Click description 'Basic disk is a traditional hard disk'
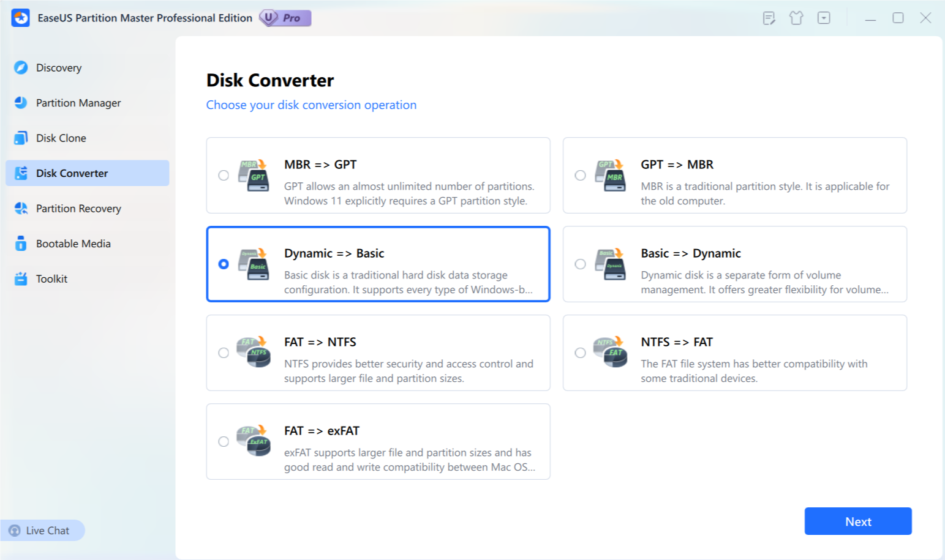 [x=408, y=282]
